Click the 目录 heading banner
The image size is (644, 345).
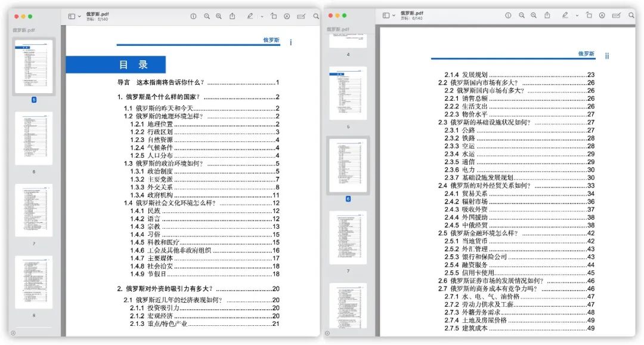click(x=116, y=64)
